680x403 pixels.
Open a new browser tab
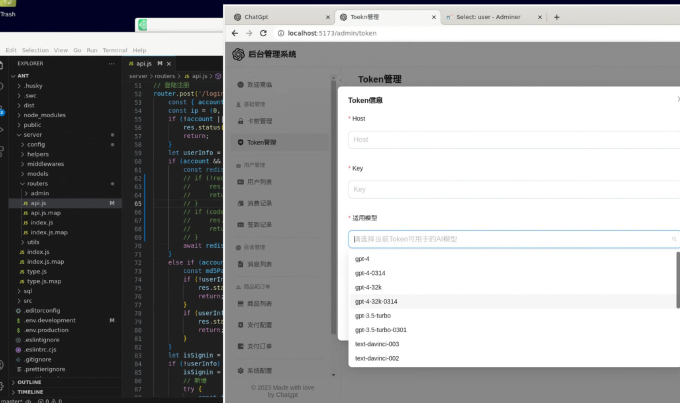(x=556, y=17)
